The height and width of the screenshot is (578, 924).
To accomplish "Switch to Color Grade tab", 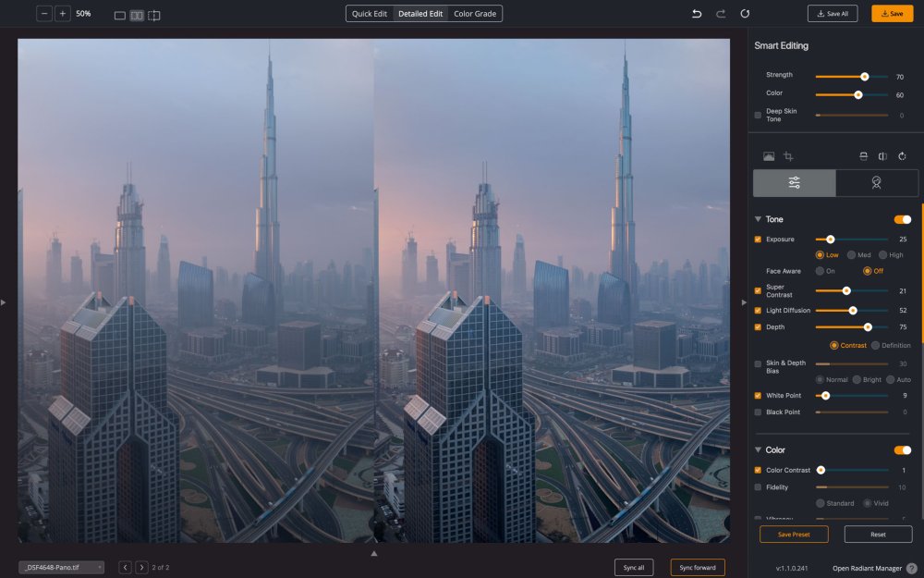I will 475,14.
